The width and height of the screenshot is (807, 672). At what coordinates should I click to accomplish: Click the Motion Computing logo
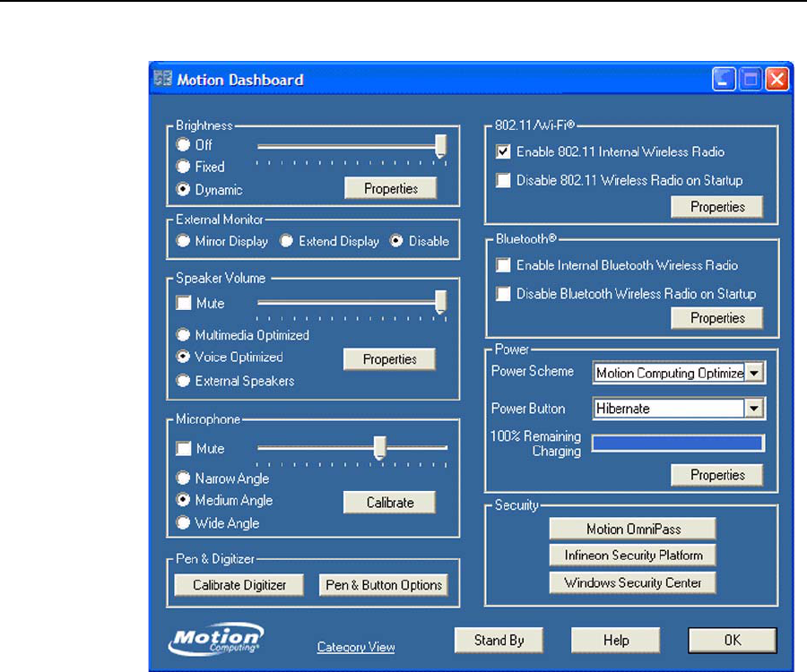click(x=216, y=640)
